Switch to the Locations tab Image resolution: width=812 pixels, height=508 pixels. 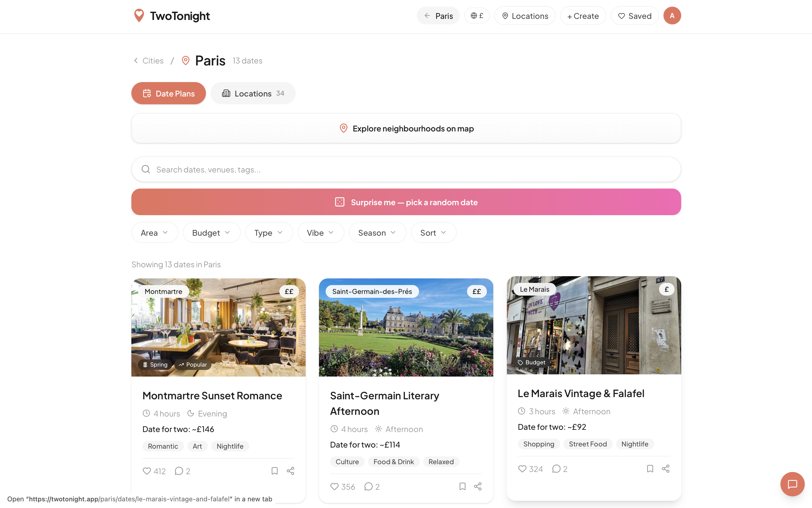point(253,93)
